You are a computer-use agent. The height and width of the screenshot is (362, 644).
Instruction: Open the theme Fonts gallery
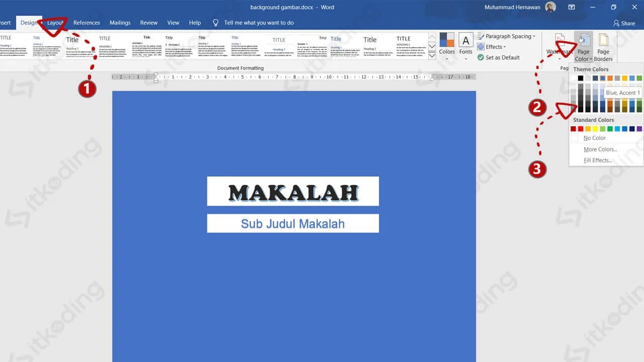pos(466,46)
